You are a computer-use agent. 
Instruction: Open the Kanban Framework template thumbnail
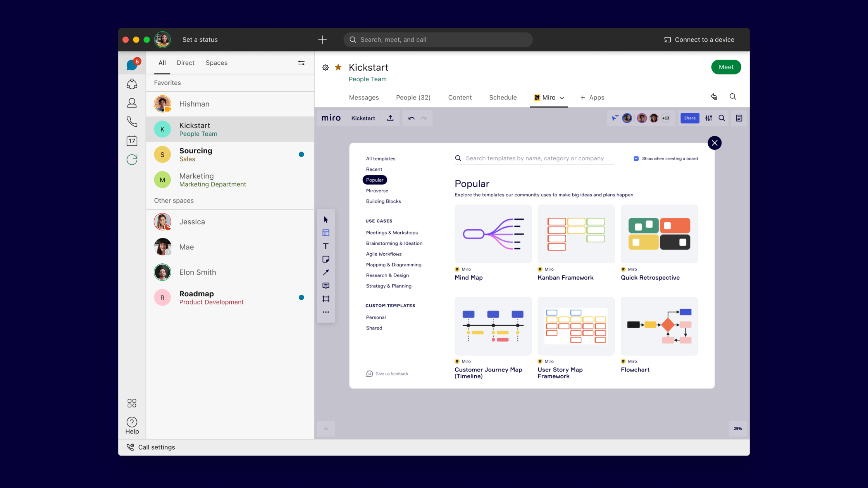click(x=576, y=234)
